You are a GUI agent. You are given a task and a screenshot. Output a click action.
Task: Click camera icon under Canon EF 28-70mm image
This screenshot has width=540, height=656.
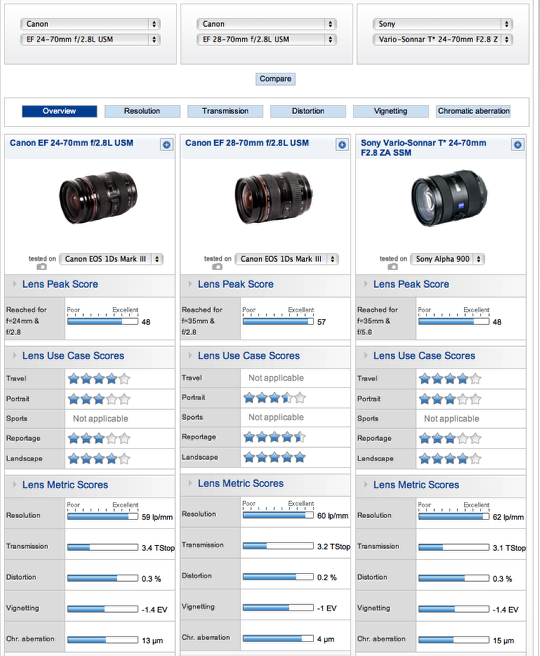(x=217, y=266)
